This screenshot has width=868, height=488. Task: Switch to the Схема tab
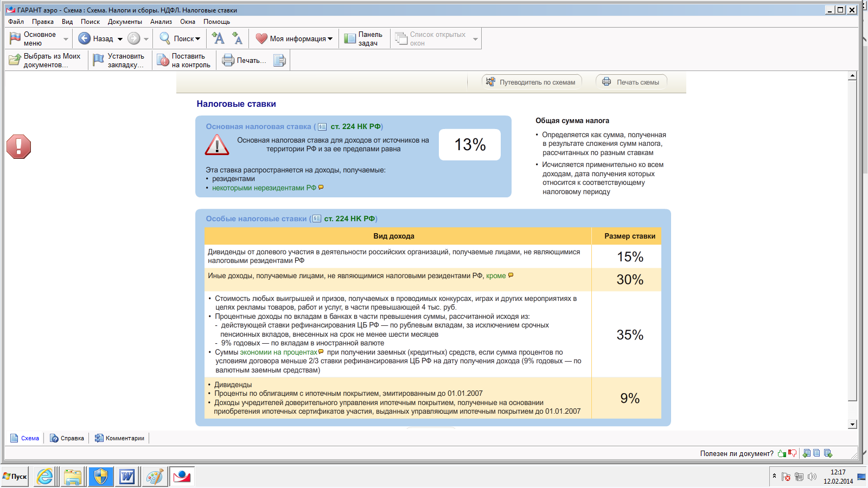pos(24,438)
